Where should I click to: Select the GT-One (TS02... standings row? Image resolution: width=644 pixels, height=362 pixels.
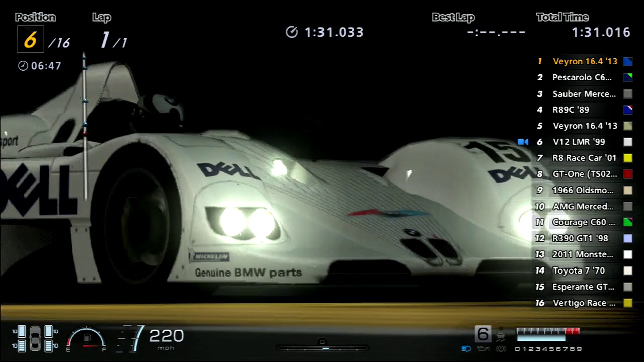[x=584, y=174]
